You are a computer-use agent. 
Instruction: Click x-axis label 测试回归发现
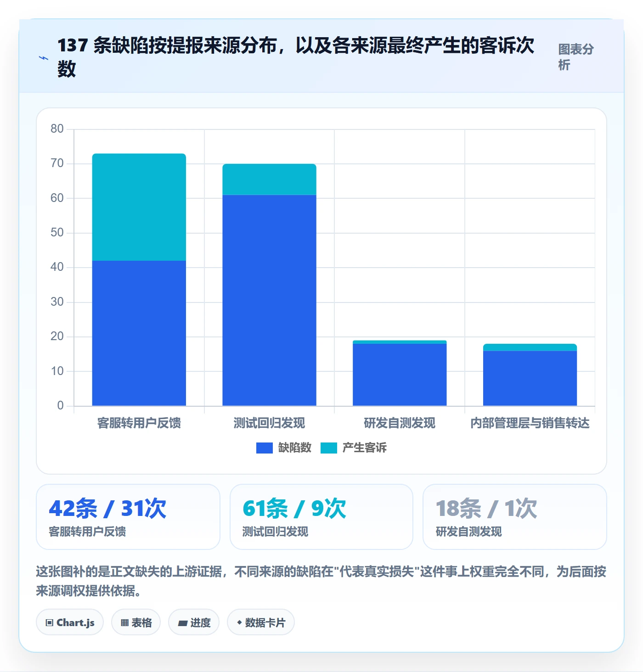pyautogui.click(x=270, y=423)
